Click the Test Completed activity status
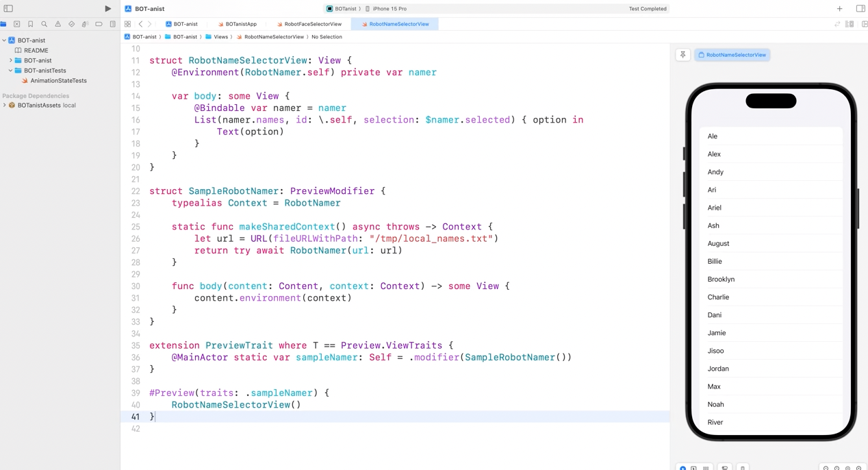Image resolution: width=868 pixels, height=470 pixels. (648, 9)
